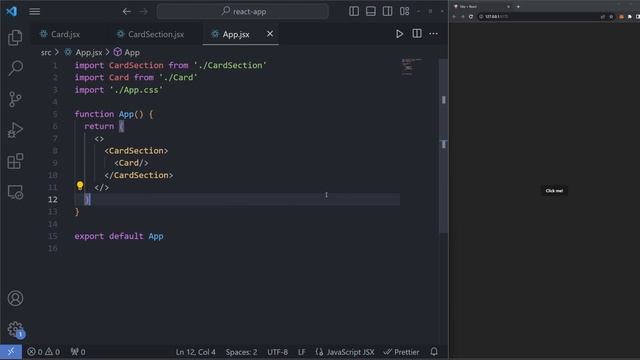The image size is (640, 360).
Task: Open the Extensions view
Action: tap(15, 161)
